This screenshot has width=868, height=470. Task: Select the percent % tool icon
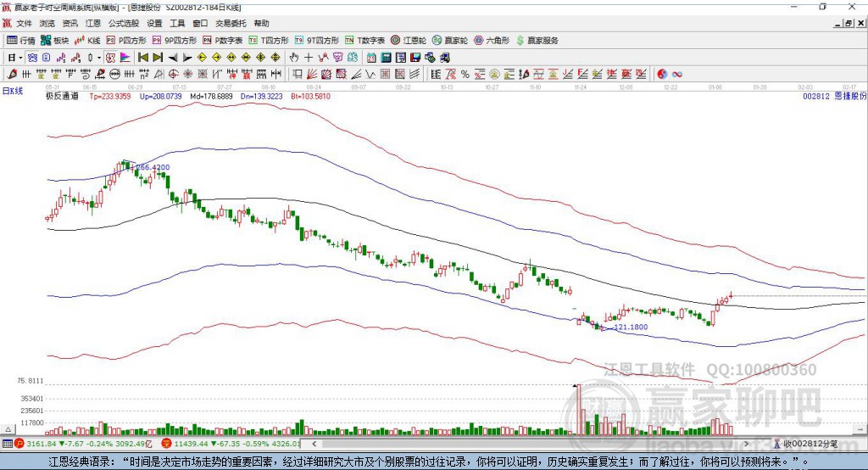coord(465,75)
